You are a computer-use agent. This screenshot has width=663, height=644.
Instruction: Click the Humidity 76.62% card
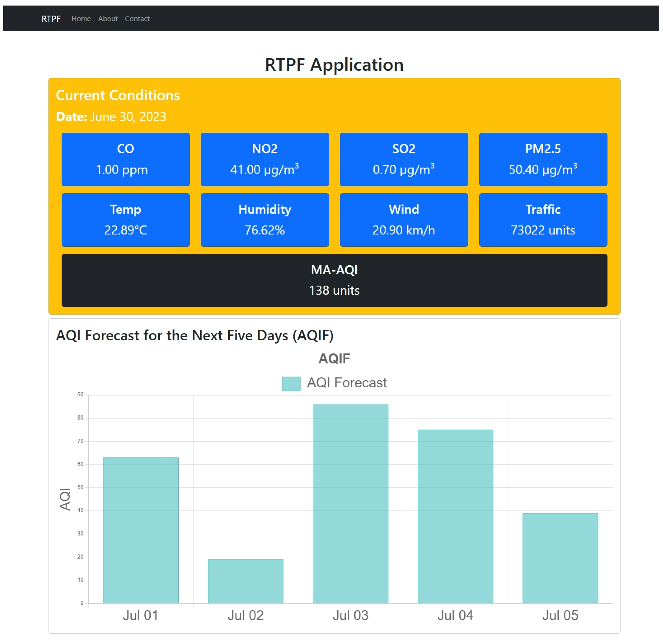click(265, 220)
